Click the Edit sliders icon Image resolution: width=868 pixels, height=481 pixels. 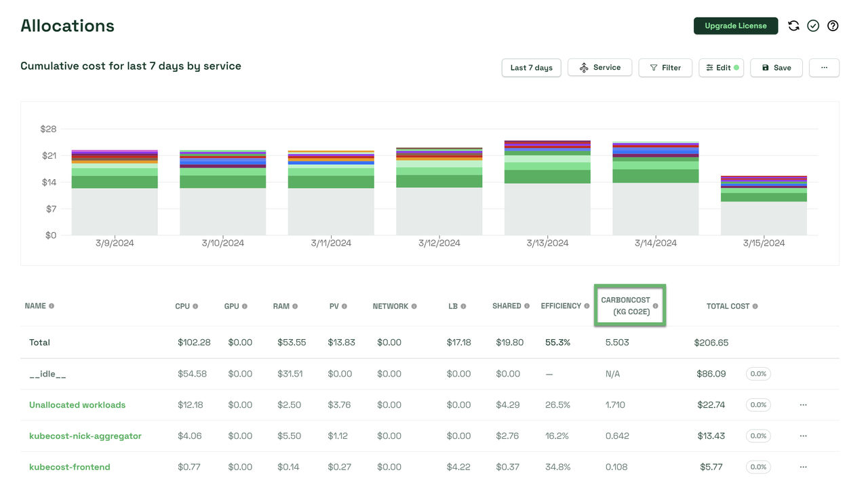(709, 67)
